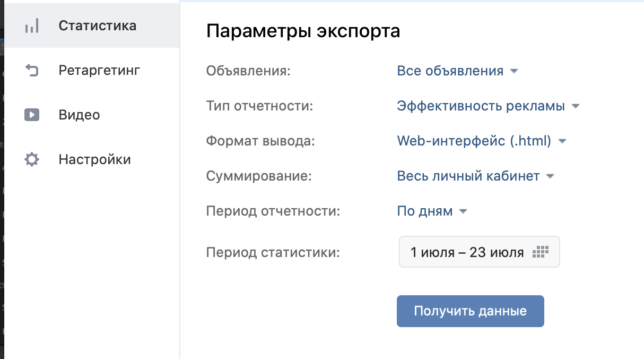
Task: Click the Video play icon in sidebar
Action: coord(32,115)
